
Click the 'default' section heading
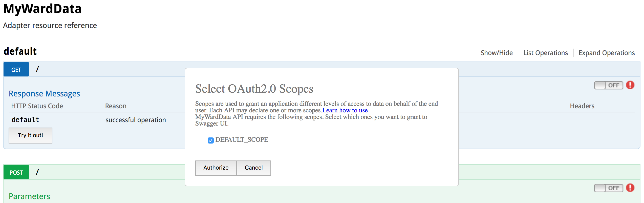20,51
